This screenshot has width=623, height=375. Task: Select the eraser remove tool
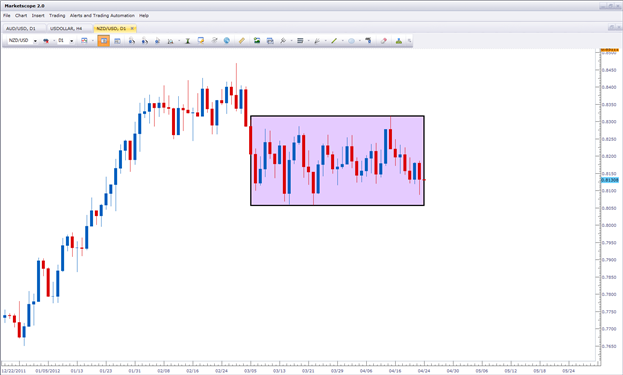coord(383,41)
